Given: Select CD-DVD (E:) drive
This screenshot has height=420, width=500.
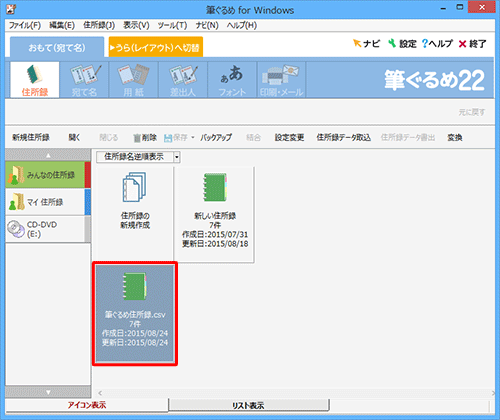Looking at the screenshot, I should pos(48,229).
